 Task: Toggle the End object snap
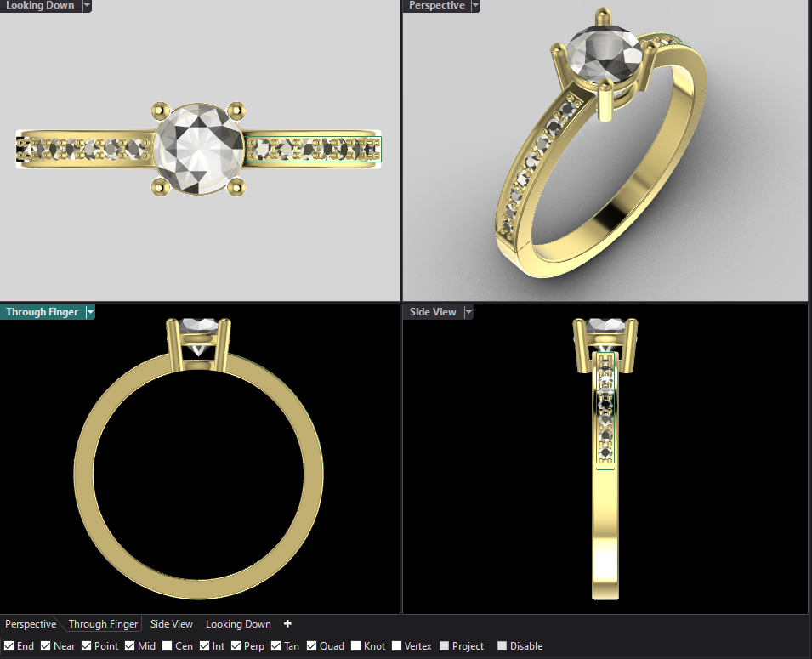pyautogui.click(x=9, y=646)
